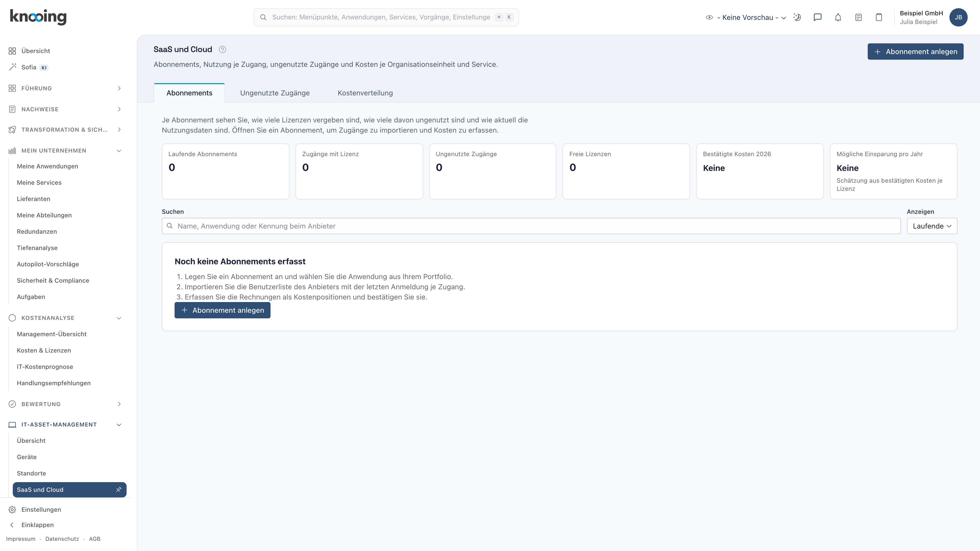Click top-right Abonnement anlegen button
The image size is (980, 551).
pyautogui.click(x=915, y=51)
